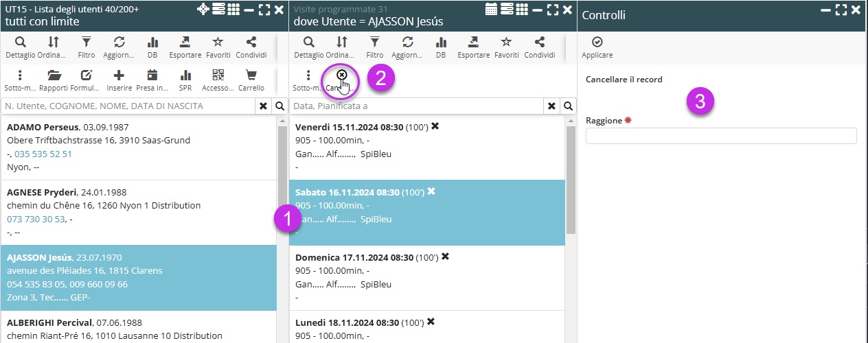Open the Formul... edit icon

coord(86,75)
